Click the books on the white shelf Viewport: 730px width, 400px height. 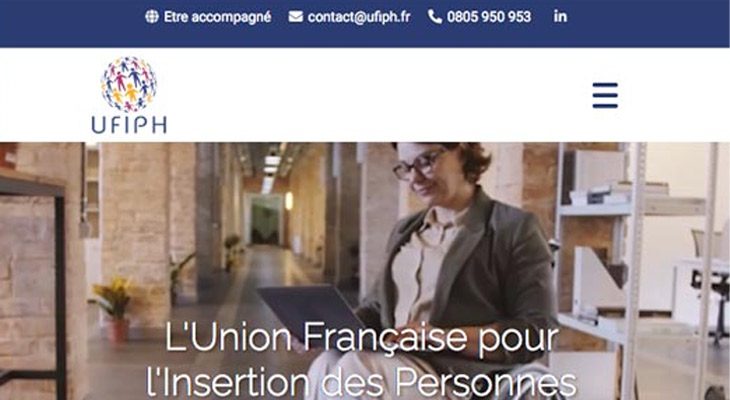click(x=617, y=194)
